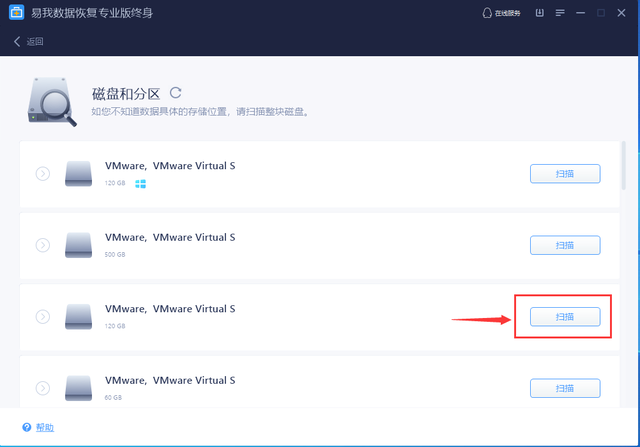Screen dimensions: 640x447
Task: Scan the 500 GB VMware disk
Action: (x=565, y=245)
